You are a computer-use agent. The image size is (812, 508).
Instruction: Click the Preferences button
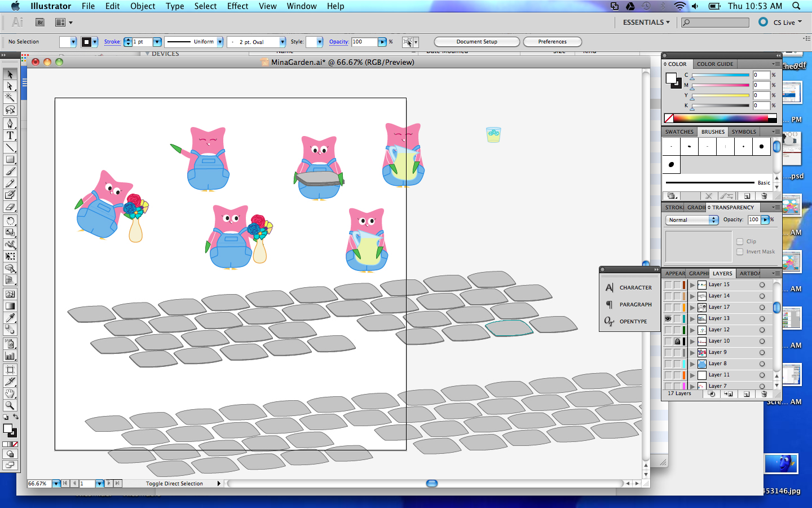point(552,42)
